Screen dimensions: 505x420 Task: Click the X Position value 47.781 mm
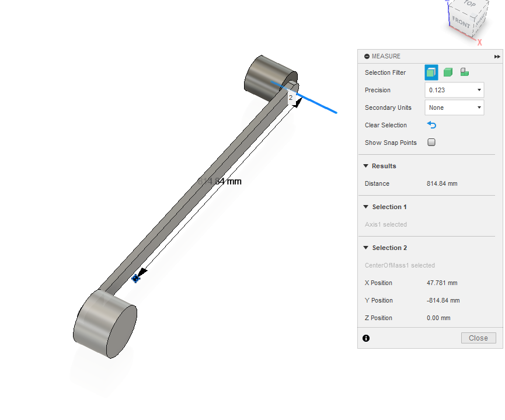pos(442,283)
